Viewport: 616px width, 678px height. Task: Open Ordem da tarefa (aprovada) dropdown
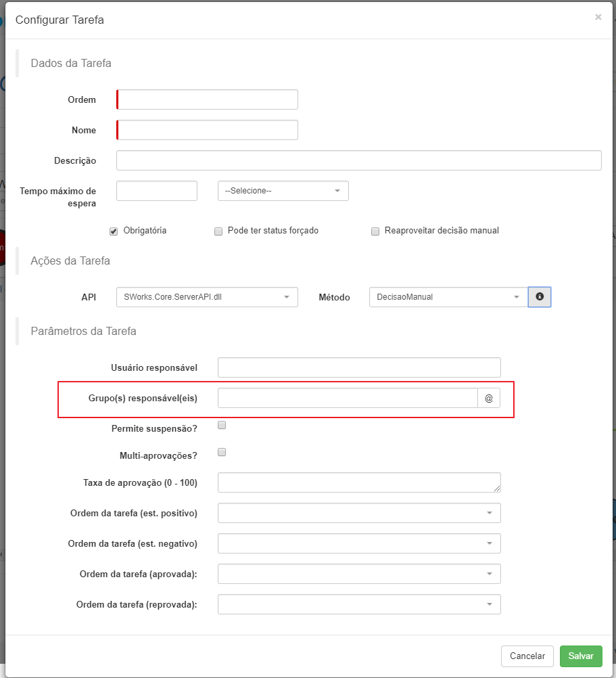[x=359, y=574]
